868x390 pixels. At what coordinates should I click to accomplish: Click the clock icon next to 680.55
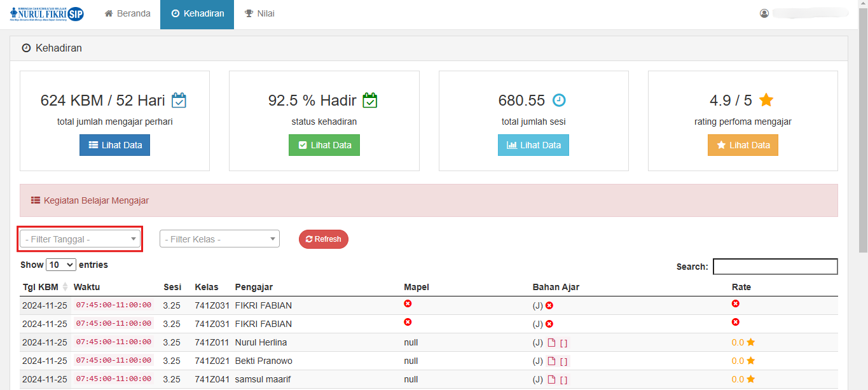559,100
